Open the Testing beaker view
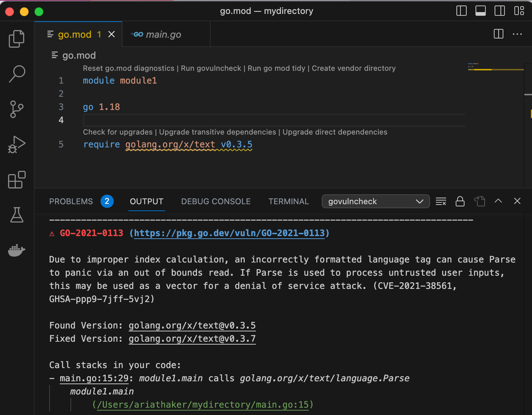The image size is (532, 415). (16, 215)
